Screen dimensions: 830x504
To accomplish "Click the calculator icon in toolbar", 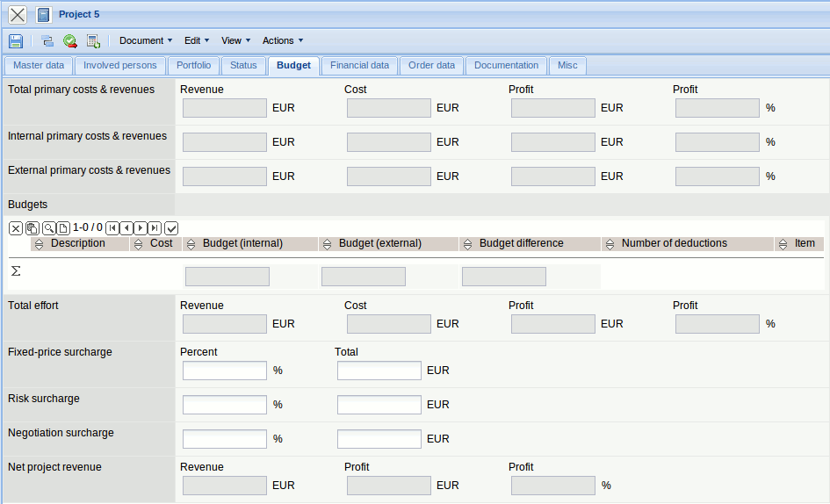I will [93, 41].
